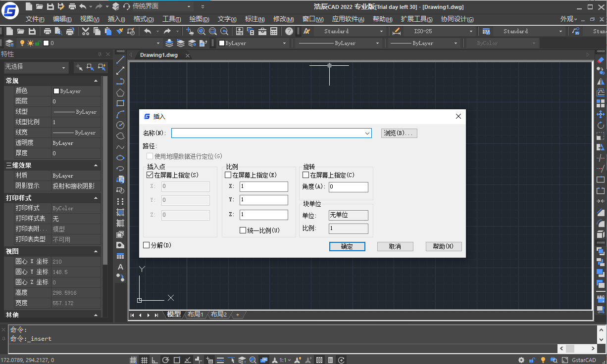
Task: Open the 绘图 menu
Action: tap(199, 19)
